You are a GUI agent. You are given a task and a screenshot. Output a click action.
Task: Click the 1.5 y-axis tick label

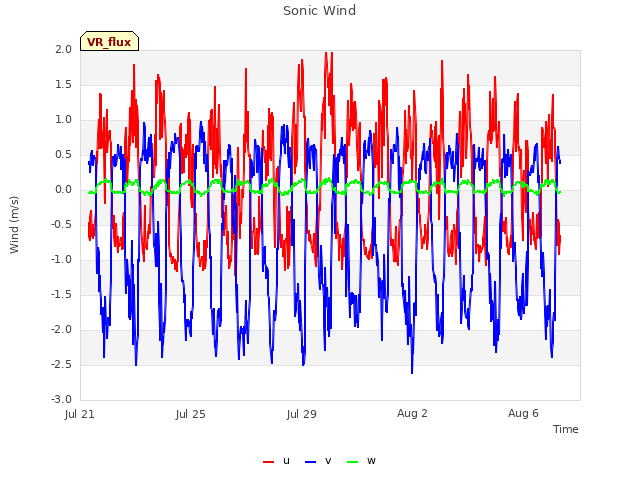click(x=63, y=84)
